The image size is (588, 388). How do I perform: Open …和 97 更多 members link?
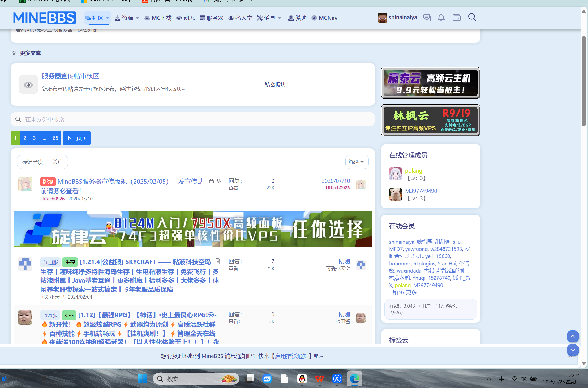click(405, 292)
